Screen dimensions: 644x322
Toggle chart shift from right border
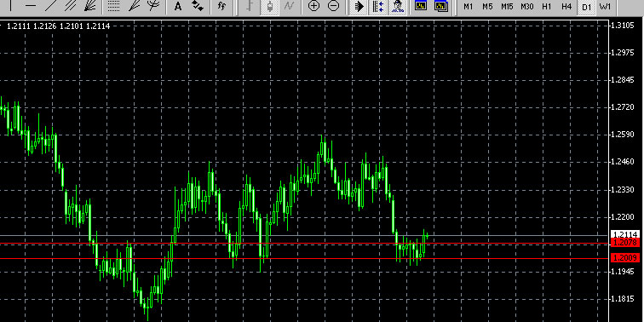coord(378,6)
